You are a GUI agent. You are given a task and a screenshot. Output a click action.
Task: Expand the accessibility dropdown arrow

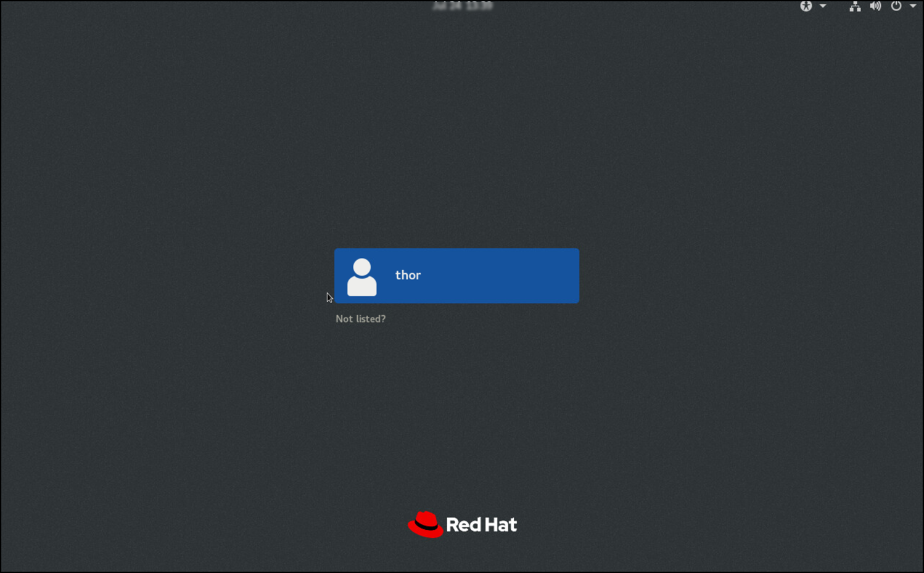[823, 6]
